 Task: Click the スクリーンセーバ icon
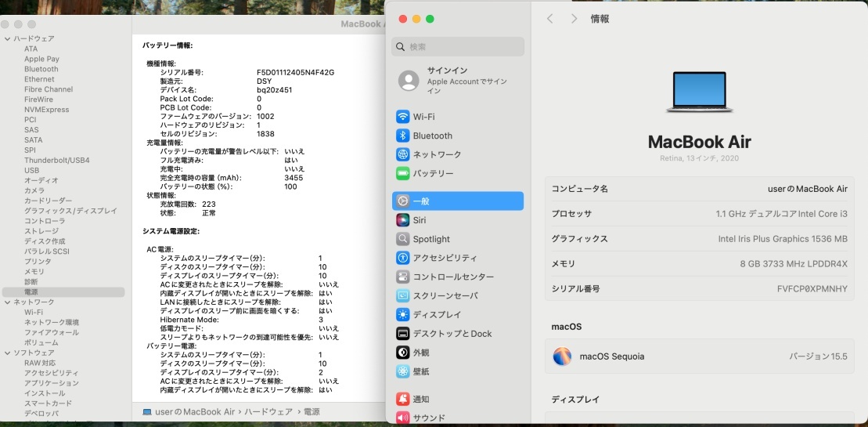pos(403,295)
